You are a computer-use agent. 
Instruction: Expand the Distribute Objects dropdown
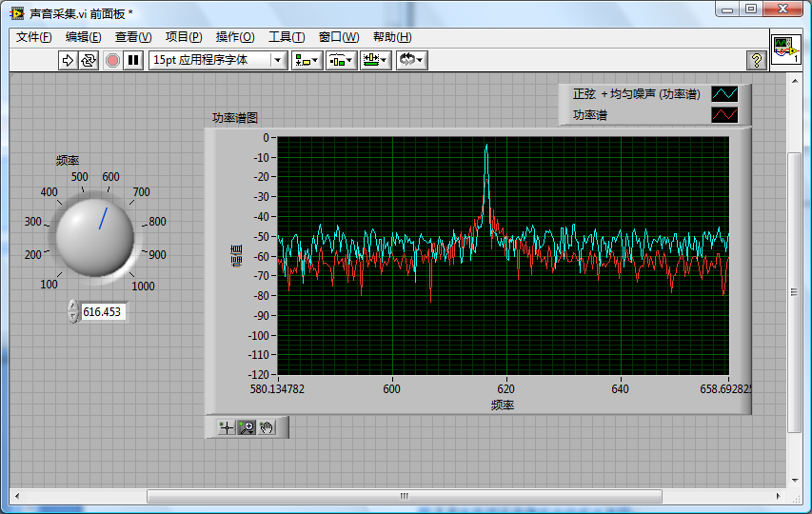[x=341, y=60]
